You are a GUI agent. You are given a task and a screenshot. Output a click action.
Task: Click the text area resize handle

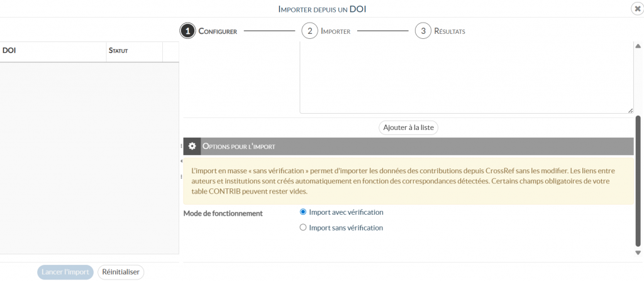point(630,111)
